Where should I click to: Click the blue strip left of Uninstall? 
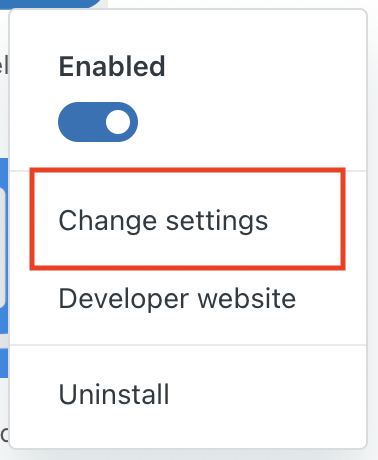click(4, 363)
